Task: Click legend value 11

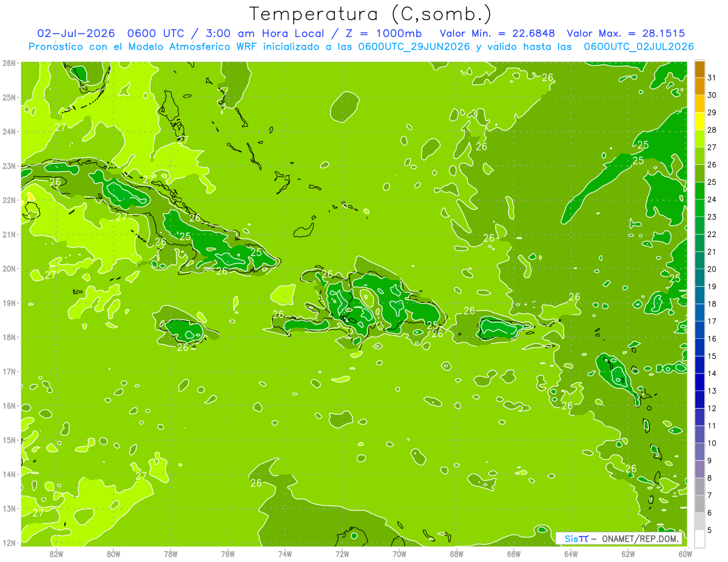Action: tap(712, 426)
